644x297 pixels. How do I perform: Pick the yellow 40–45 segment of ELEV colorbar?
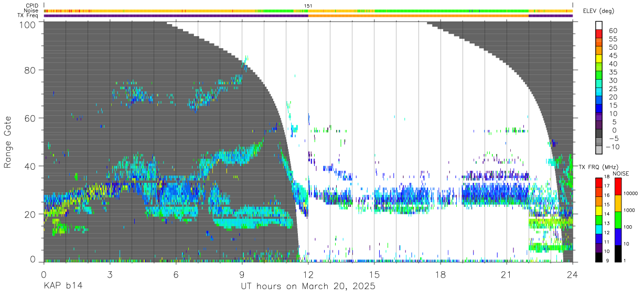[599, 59]
